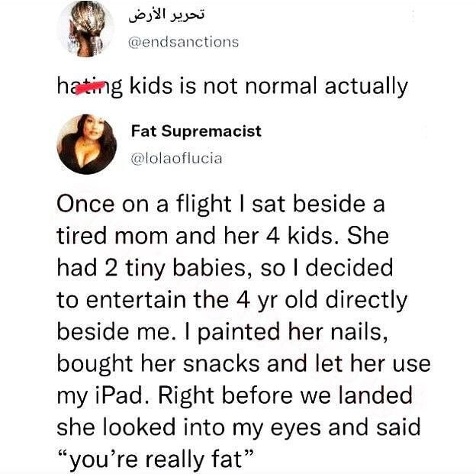Select the "Fat Supremacist" display name
Viewport: 476px width, 474px height.
196,131
